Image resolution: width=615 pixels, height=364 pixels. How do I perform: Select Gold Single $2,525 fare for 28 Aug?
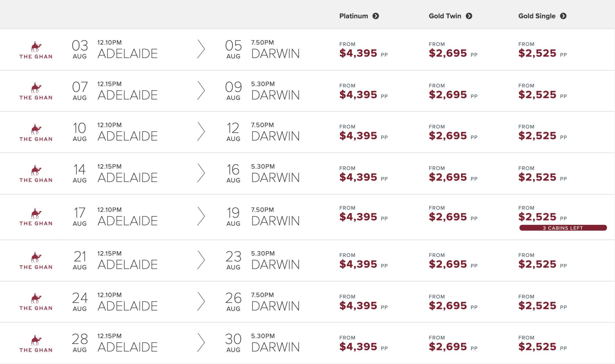537,346
